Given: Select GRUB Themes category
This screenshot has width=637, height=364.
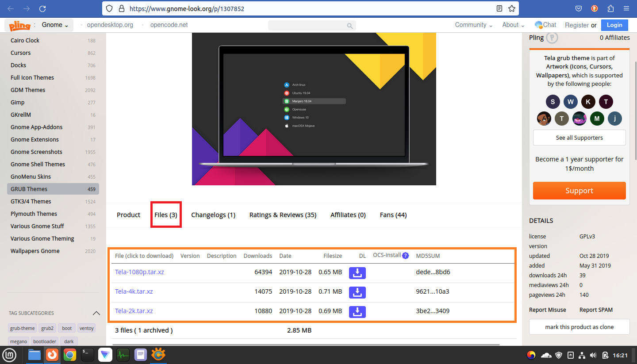Looking at the screenshot, I should 53,189.
